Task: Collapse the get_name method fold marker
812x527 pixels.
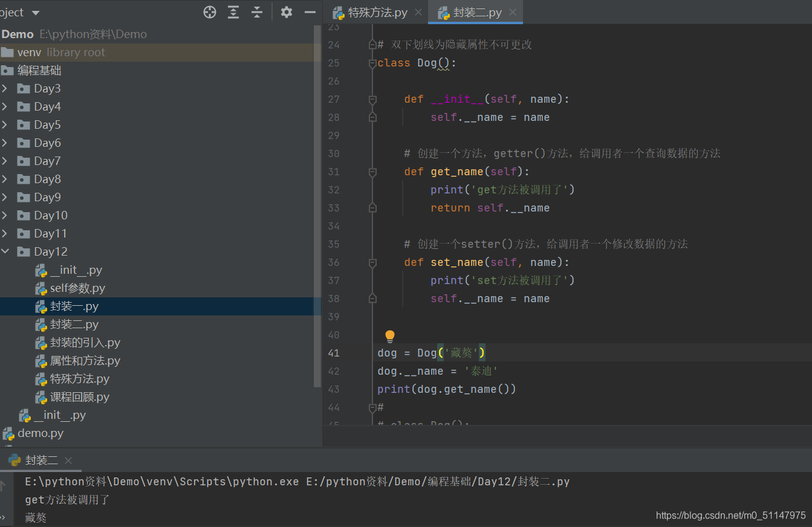Action: pos(372,172)
